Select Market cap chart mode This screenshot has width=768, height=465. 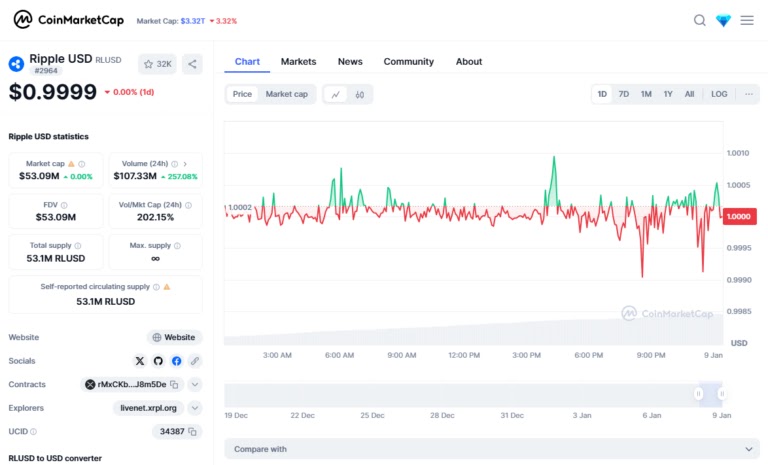coord(287,94)
